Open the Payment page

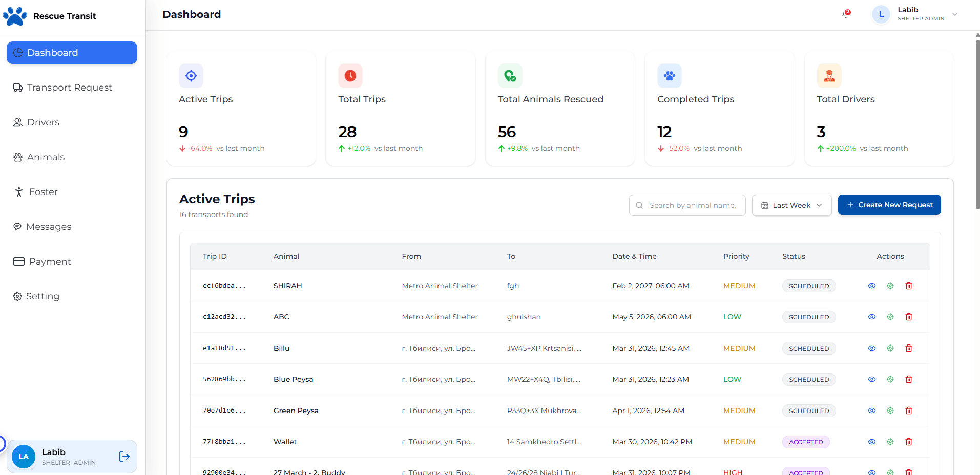coord(72,262)
